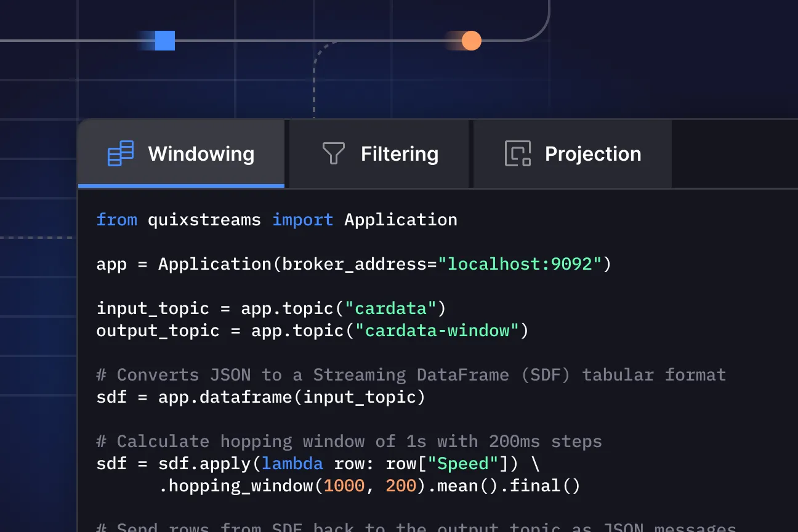Click the cardata topic name in code

point(390,308)
